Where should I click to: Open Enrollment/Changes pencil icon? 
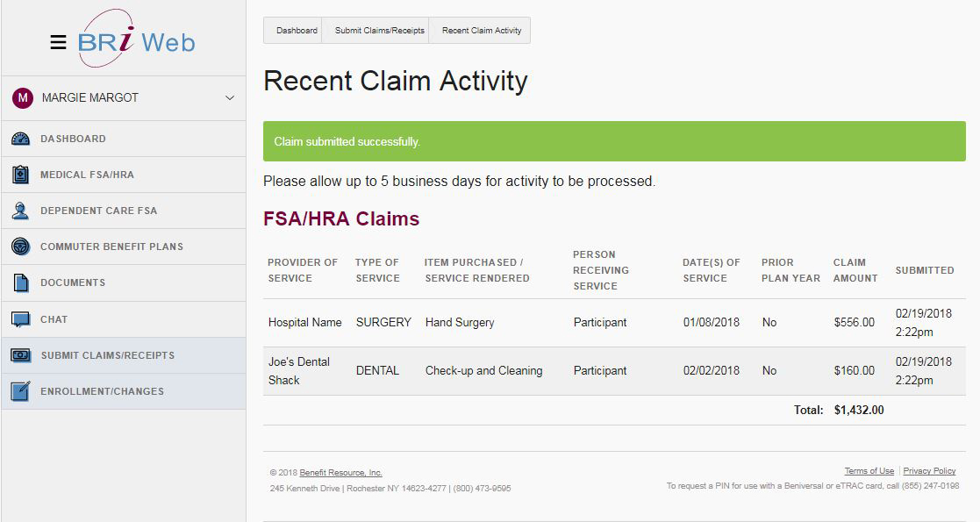pyautogui.click(x=19, y=391)
